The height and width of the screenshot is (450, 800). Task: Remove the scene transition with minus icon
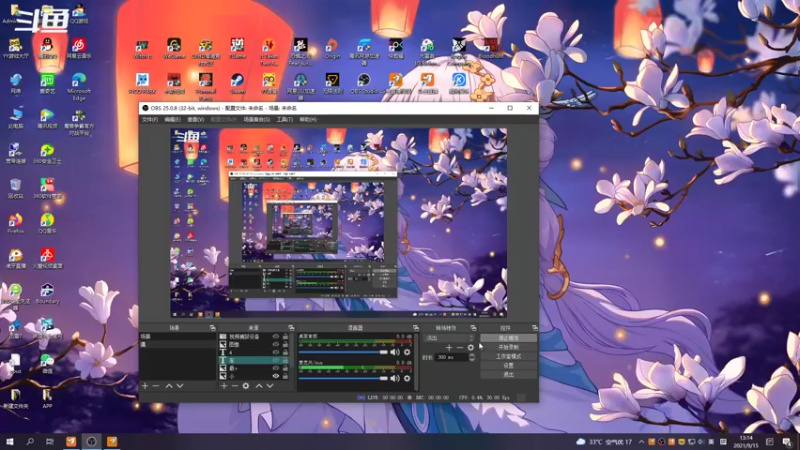tap(460, 347)
